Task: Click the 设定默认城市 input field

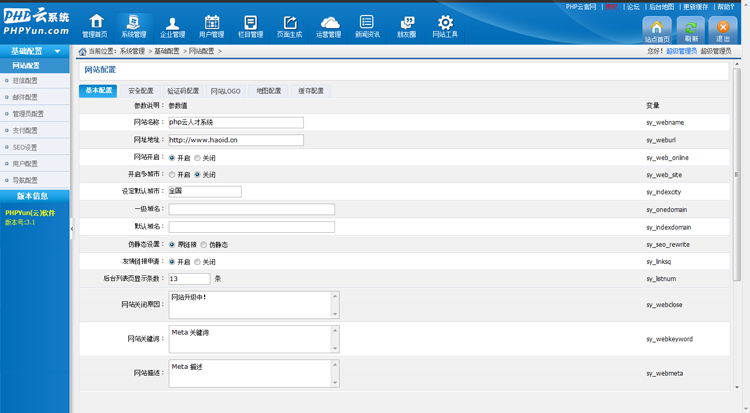Action: tap(205, 191)
